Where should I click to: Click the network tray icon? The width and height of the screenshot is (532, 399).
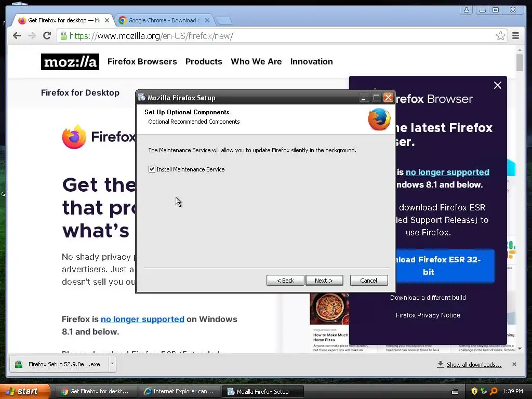click(x=484, y=391)
